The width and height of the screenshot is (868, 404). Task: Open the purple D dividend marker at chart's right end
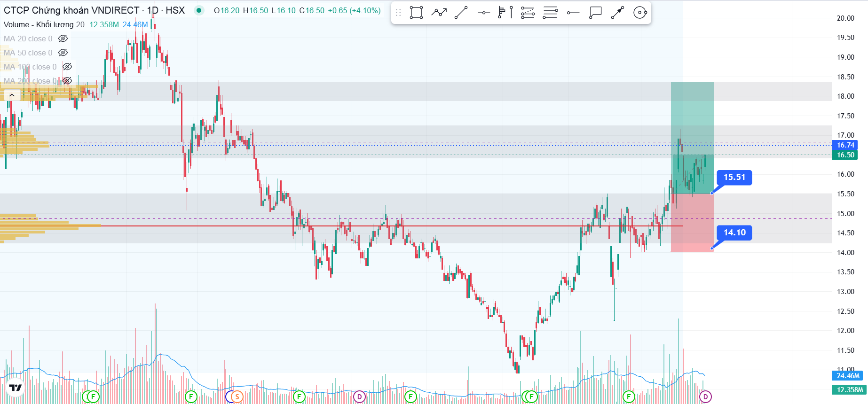[x=705, y=397]
